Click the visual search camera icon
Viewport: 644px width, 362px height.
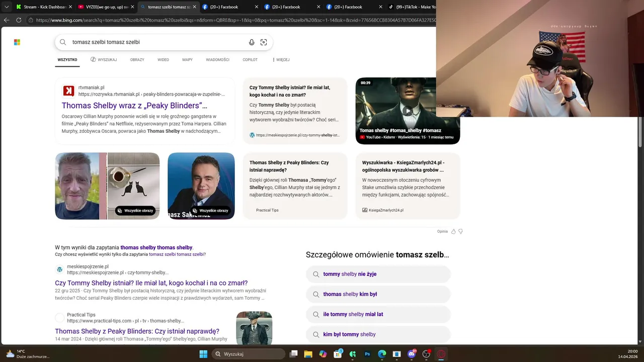[264, 42]
